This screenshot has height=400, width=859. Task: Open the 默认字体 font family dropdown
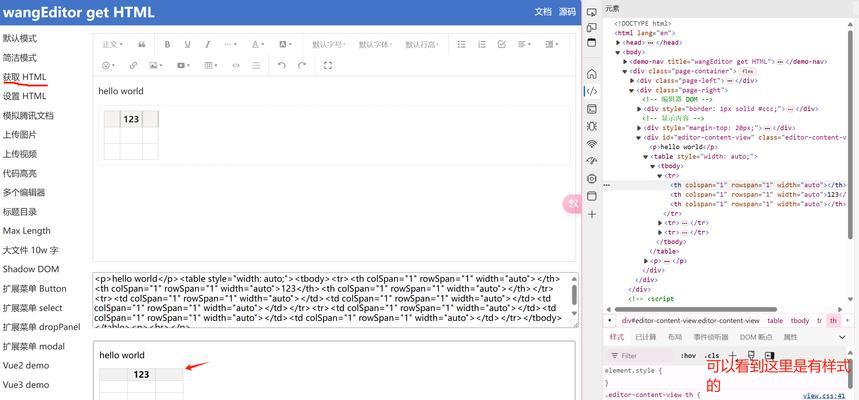376,44
